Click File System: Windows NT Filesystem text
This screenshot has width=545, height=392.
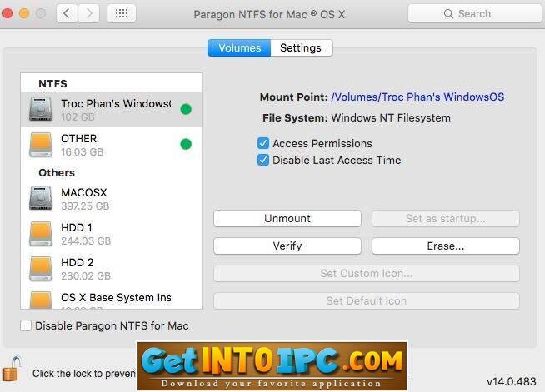357,118
